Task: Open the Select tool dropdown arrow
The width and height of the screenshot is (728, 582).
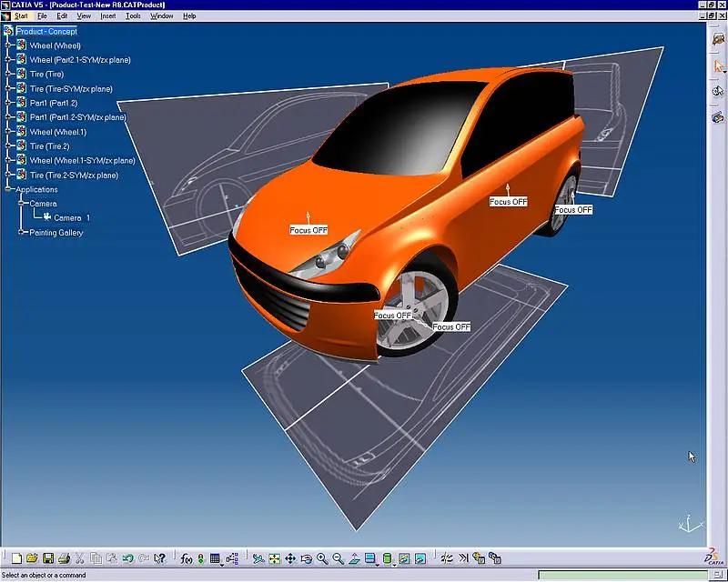Action: (724, 72)
